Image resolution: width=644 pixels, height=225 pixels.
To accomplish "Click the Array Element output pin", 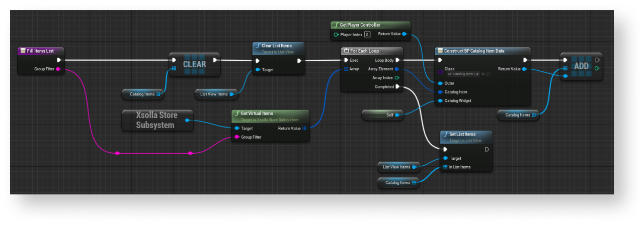I will tap(397, 69).
